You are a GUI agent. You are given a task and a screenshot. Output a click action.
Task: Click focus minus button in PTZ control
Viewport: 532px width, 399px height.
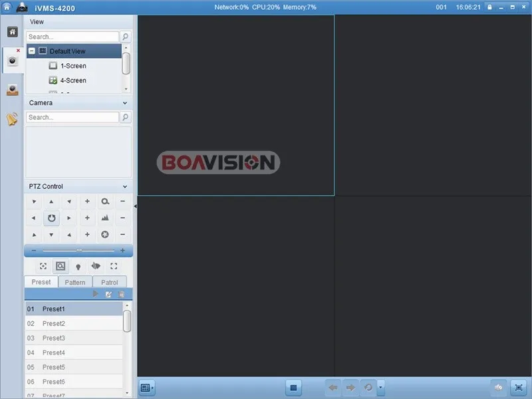(123, 218)
